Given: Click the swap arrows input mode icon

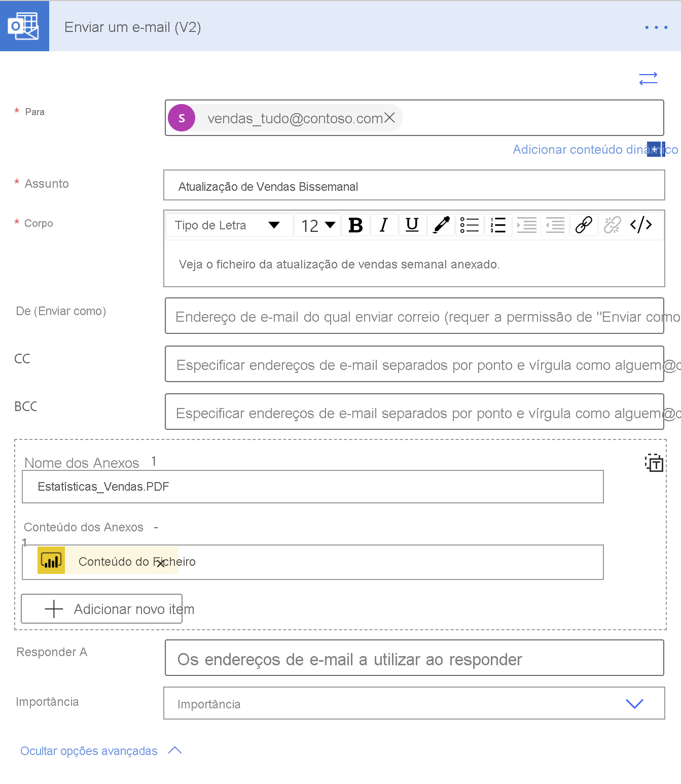Looking at the screenshot, I should pyautogui.click(x=648, y=79).
